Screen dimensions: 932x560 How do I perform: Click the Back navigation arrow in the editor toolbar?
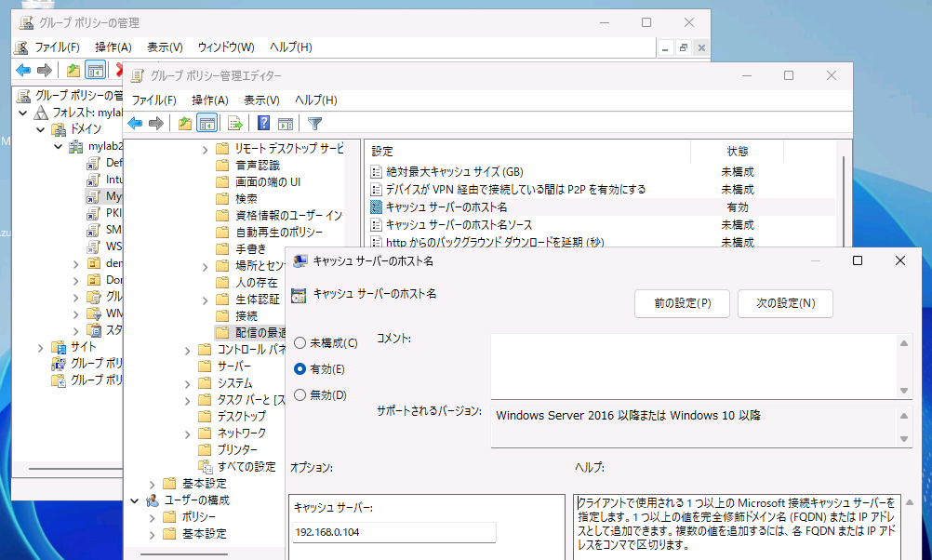[134, 122]
